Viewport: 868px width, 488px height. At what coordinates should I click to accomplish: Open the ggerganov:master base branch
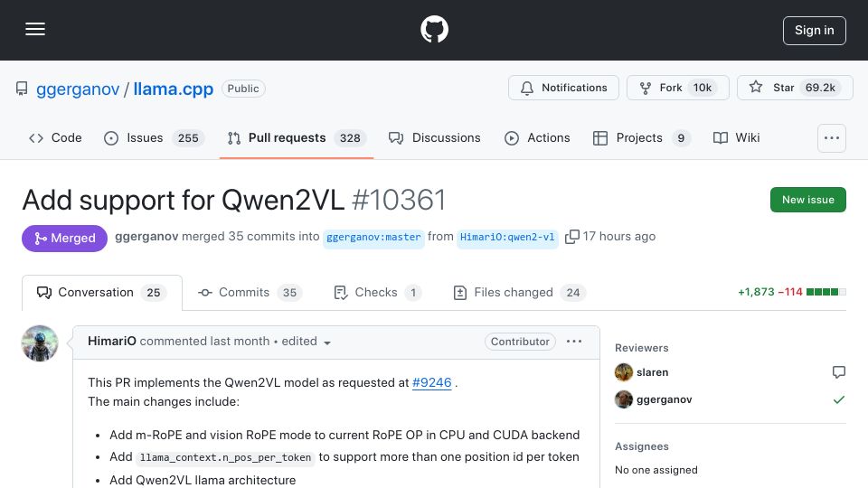coord(373,238)
